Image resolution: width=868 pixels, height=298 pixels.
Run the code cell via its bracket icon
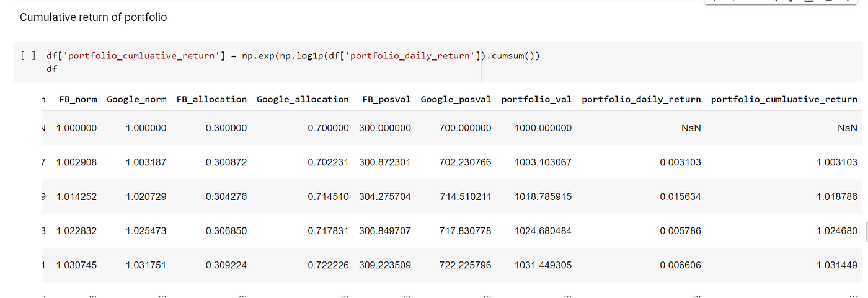tap(27, 56)
